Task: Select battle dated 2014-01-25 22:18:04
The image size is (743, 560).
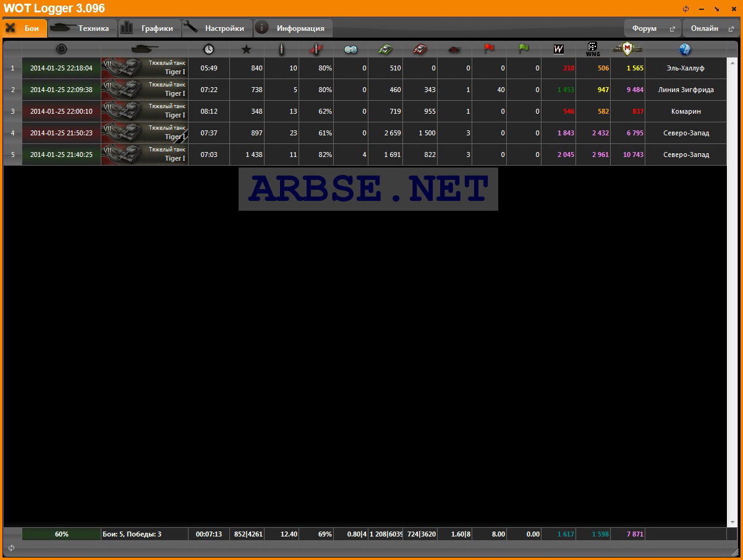Action: pyautogui.click(x=61, y=68)
